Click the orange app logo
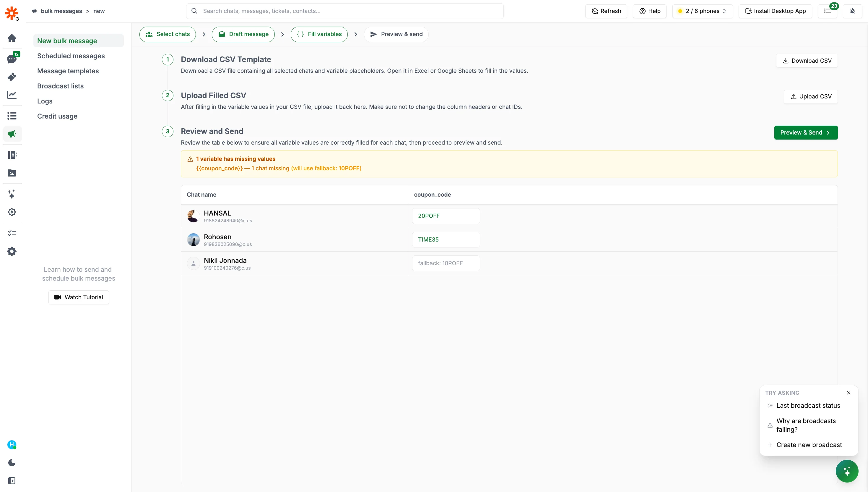Image resolution: width=868 pixels, height=492 pixels. [x=12, y=13]
